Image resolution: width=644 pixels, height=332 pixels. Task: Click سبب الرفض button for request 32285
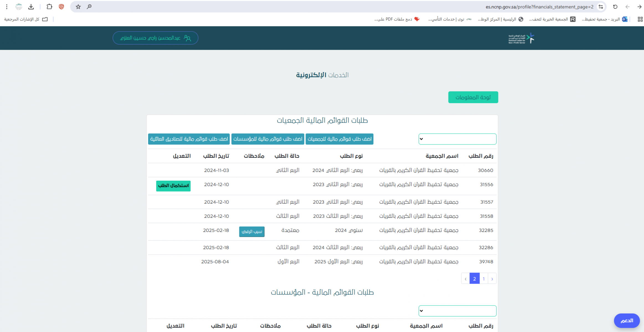pyautogui.click(x=252, y=232)
